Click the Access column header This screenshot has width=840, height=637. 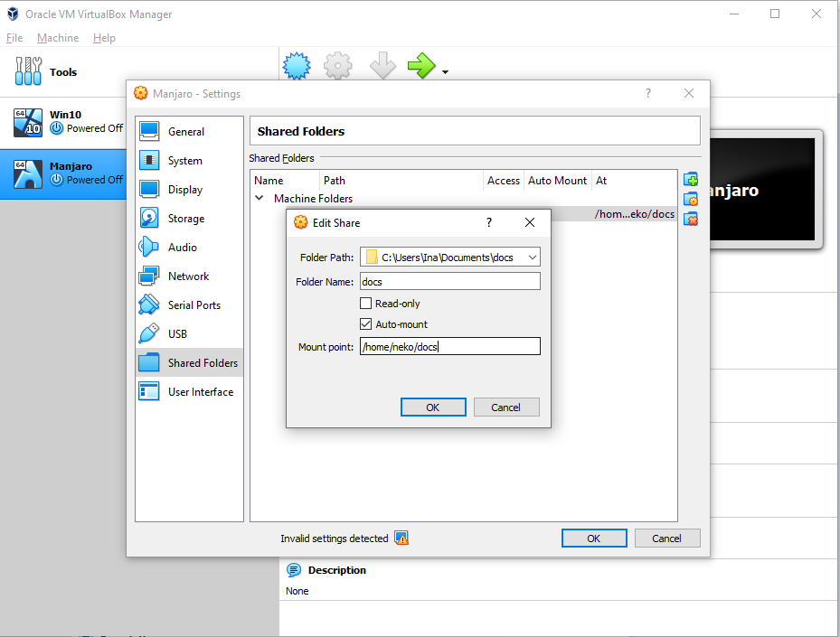tap(504, 181)
